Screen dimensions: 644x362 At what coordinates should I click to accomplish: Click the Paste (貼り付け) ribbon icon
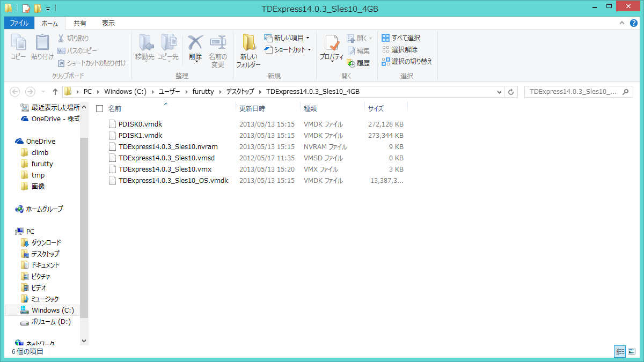click(x=42, y=47)
